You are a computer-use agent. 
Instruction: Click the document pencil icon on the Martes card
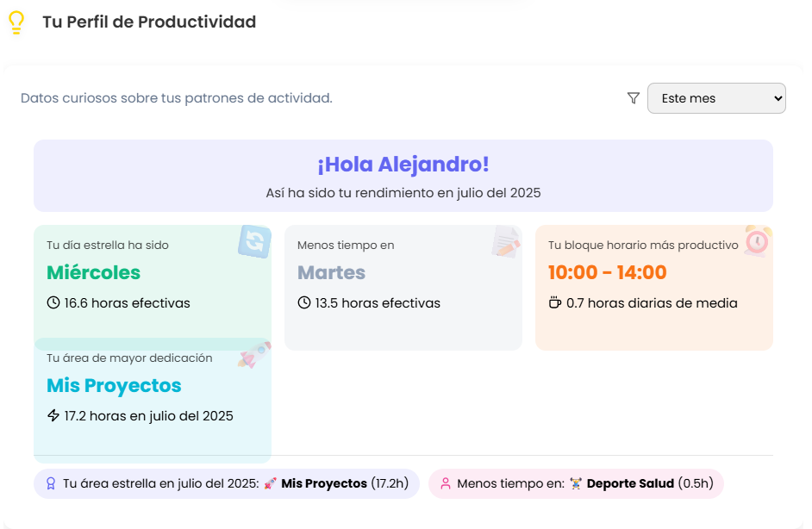pyautogui.click(x=506, y=242)
